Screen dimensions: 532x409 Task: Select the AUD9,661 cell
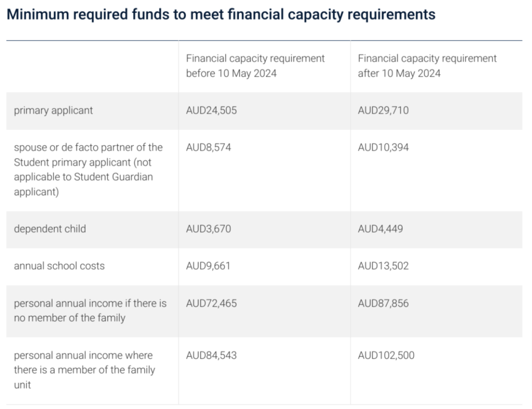coord(208,266)
